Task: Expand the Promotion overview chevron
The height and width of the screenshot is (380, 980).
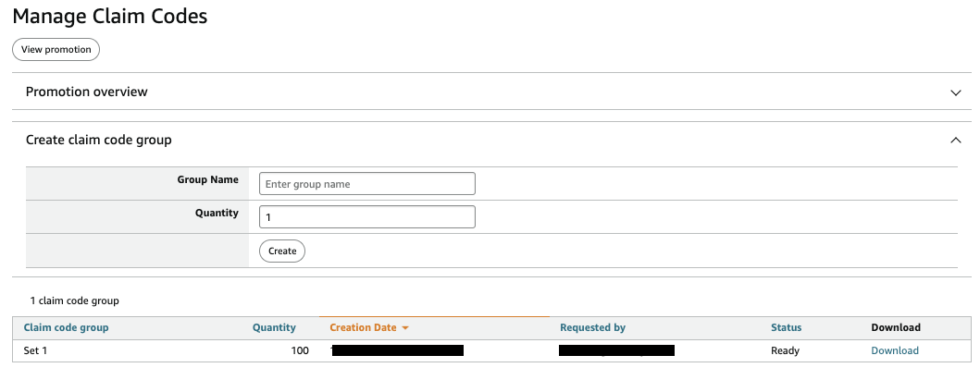Action: pyautogui.click(x=956, y=92)
